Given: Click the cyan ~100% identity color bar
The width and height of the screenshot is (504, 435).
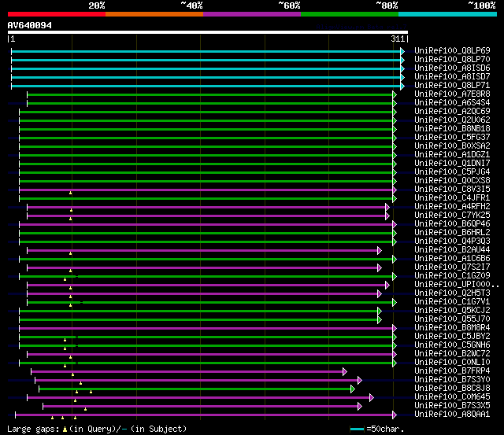Looking at the screenshot, I should [447, 14].
